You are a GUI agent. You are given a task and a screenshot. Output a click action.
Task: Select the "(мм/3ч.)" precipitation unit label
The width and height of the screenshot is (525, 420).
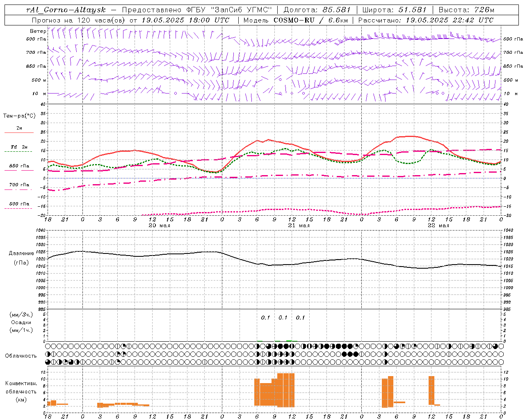[21, 315]
